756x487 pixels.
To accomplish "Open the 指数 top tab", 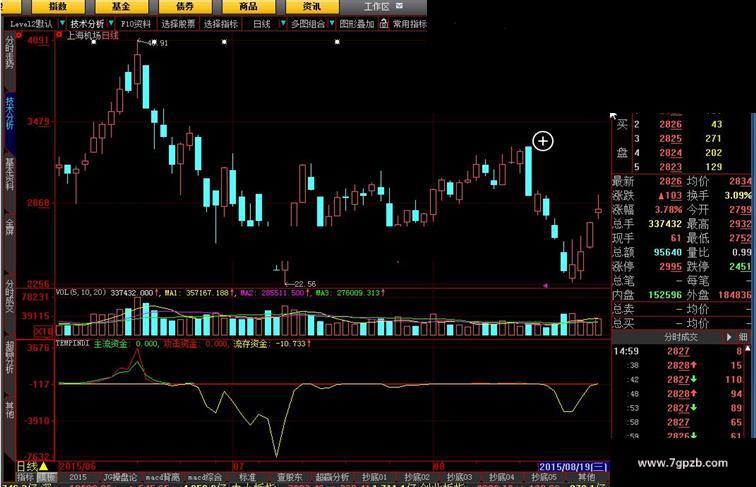I will pyautogui.click(x=58, y=7).
